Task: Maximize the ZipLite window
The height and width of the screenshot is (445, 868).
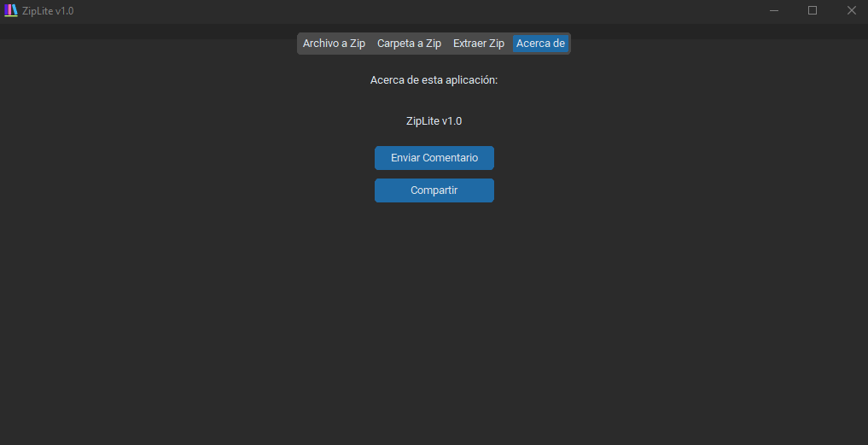Action: coord(812,10)
